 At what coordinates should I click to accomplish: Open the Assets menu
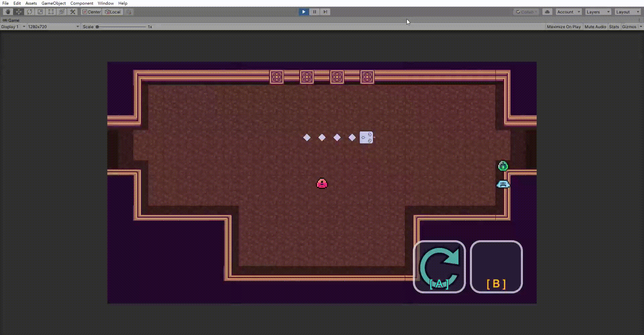coord(31,3)
